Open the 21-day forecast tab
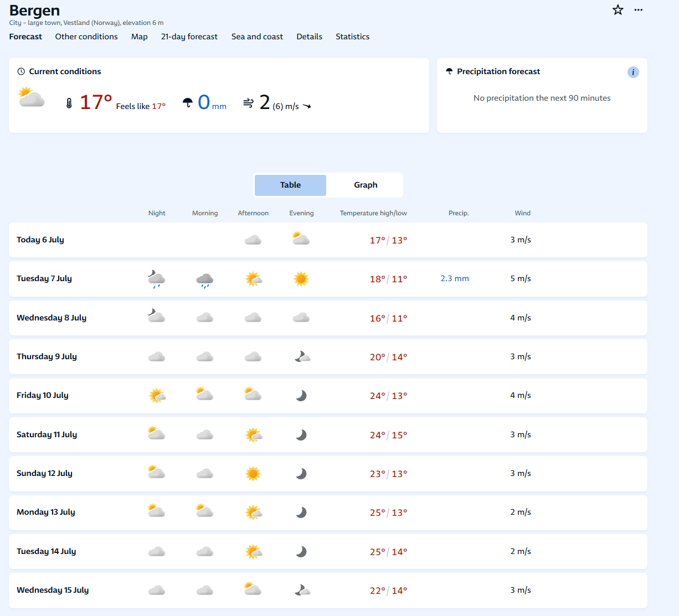679x616 pixels. pos(189,37)
